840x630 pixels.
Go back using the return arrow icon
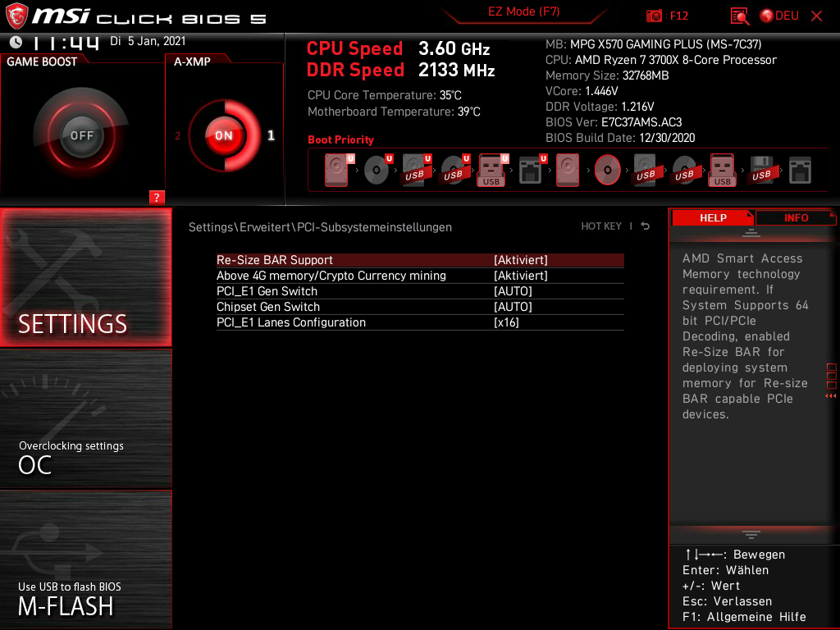point(645,226)
